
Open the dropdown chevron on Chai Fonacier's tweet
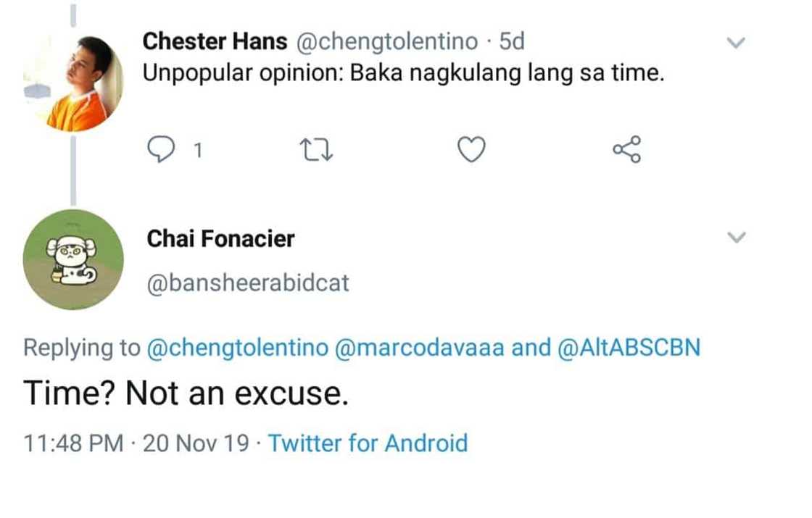[736, 237]
